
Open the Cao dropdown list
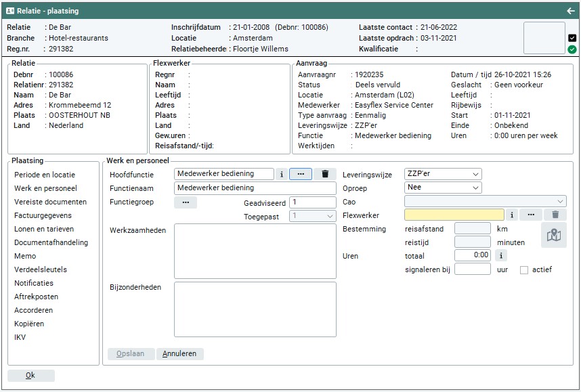[485, 201]
